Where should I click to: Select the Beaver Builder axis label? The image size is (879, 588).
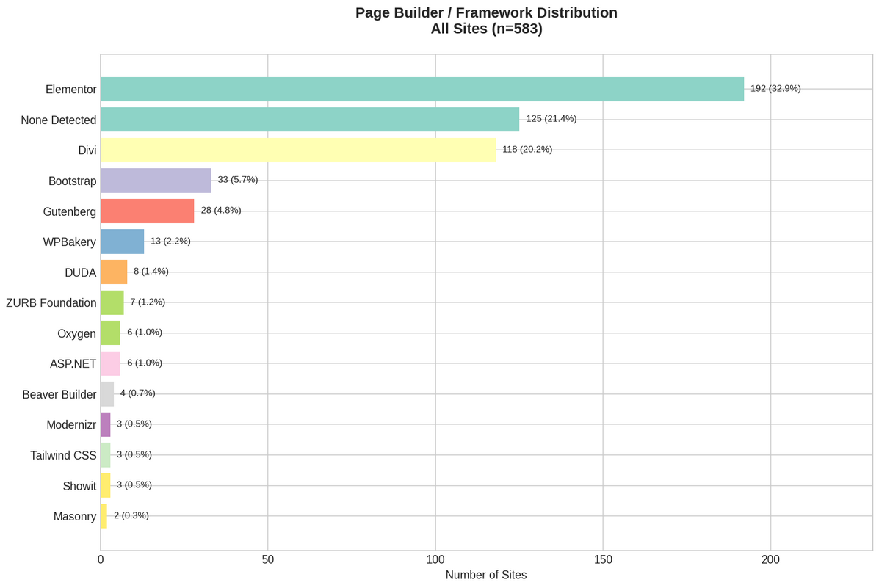click(59, 394)
